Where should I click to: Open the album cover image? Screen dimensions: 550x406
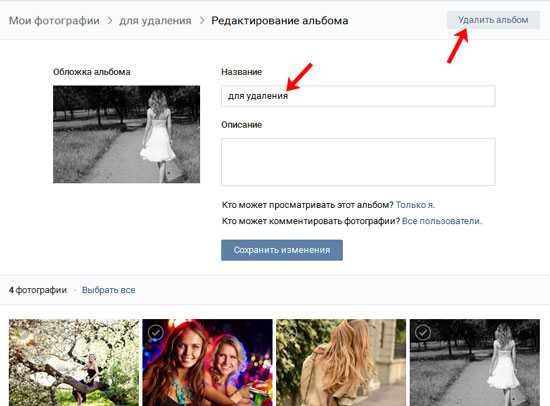click(127, 134)
